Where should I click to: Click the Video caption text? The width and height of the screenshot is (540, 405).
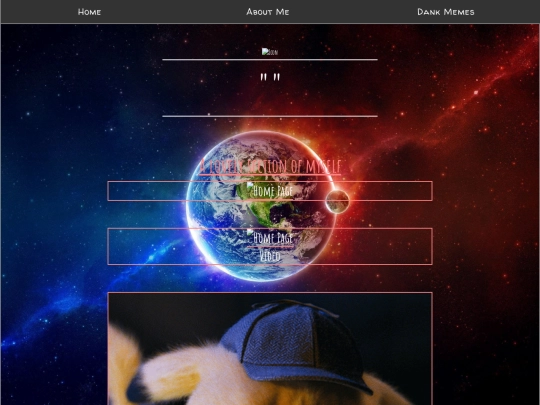tap(270, 256)
